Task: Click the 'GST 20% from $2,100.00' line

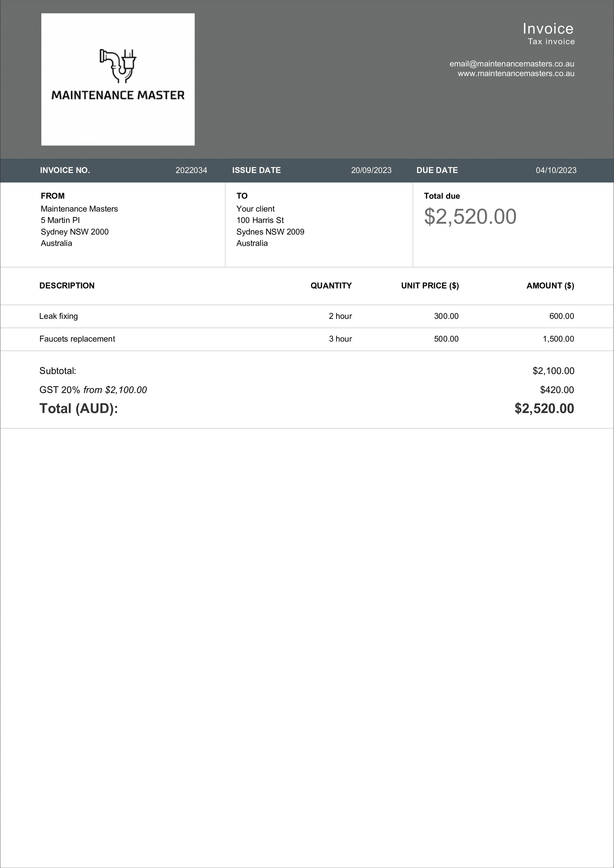Action: [x=93, y=390]
